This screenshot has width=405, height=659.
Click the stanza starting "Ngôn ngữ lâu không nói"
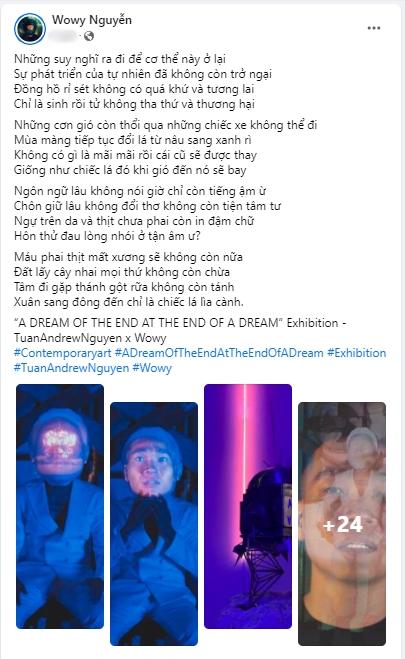pos(147,214)
